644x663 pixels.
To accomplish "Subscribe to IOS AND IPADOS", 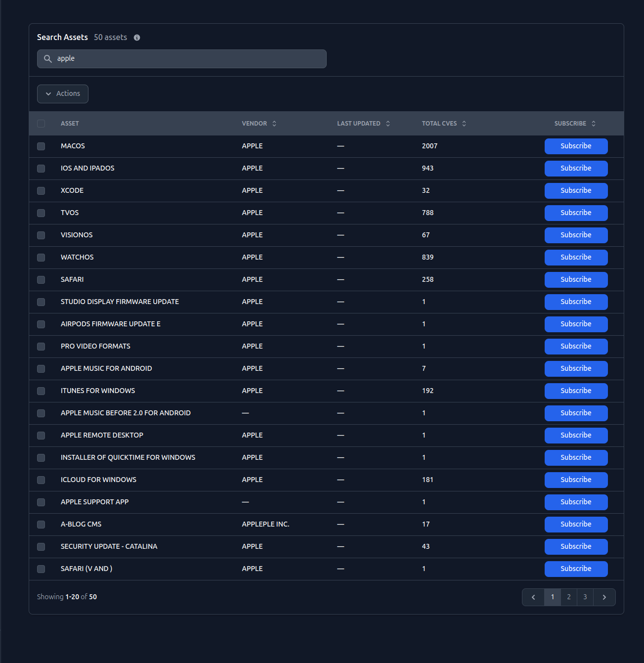I will [576, 169].
